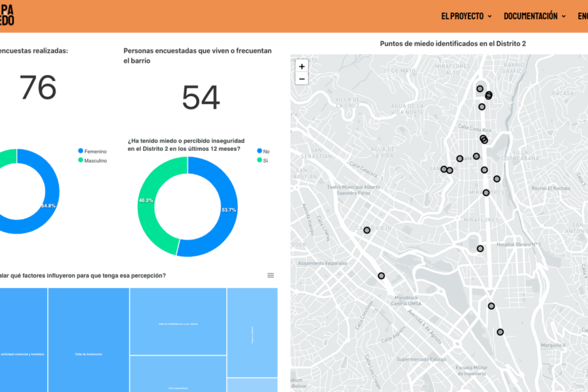Select the Otros (especifique) treemap block
Viewport: 588px width, 392px height.
pos(178,374)
